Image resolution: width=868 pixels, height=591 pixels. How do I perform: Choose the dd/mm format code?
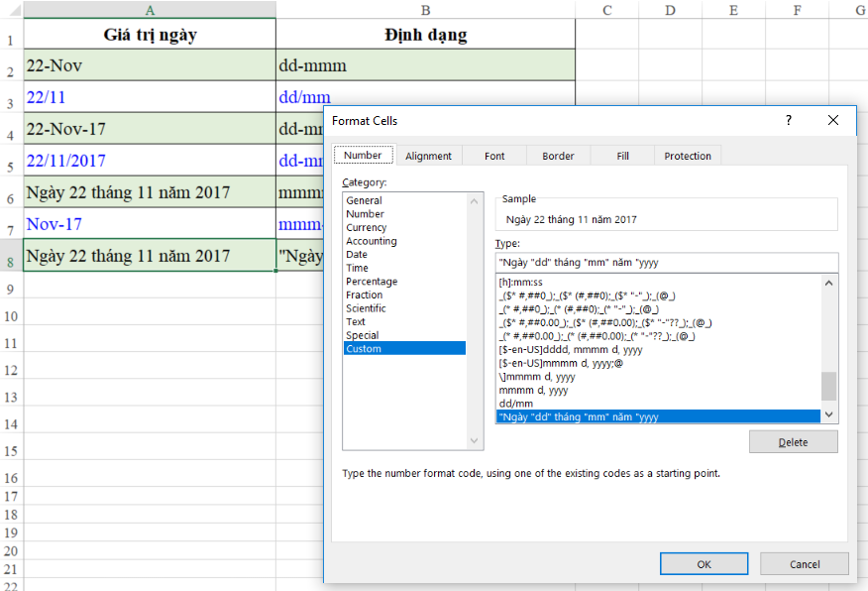(x=516, y=404)
